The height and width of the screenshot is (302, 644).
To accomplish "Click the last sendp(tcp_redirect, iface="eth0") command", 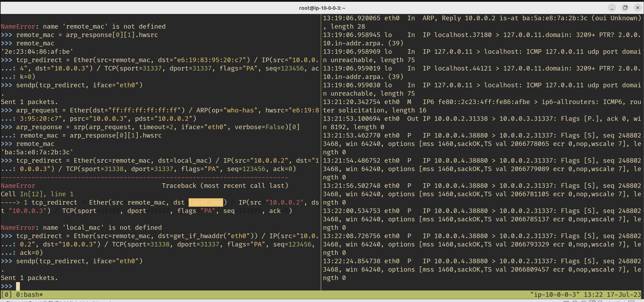I will click(79, 261).
